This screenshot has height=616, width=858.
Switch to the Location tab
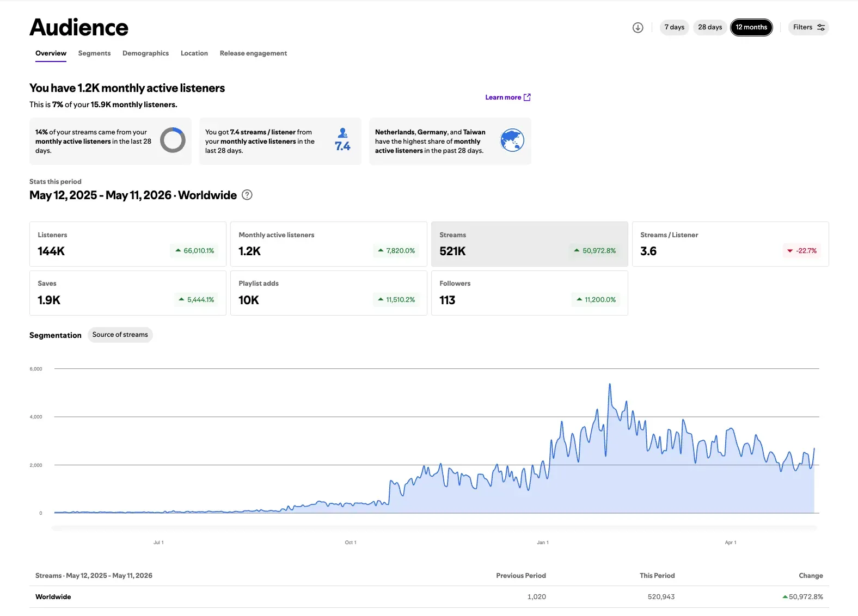point(194,53)
